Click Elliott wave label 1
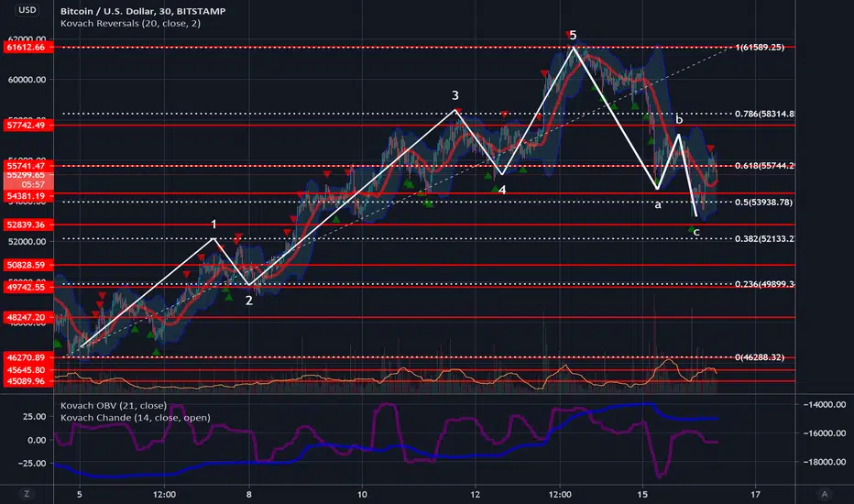This screenshot has height=504, width=854. (214, 225)
